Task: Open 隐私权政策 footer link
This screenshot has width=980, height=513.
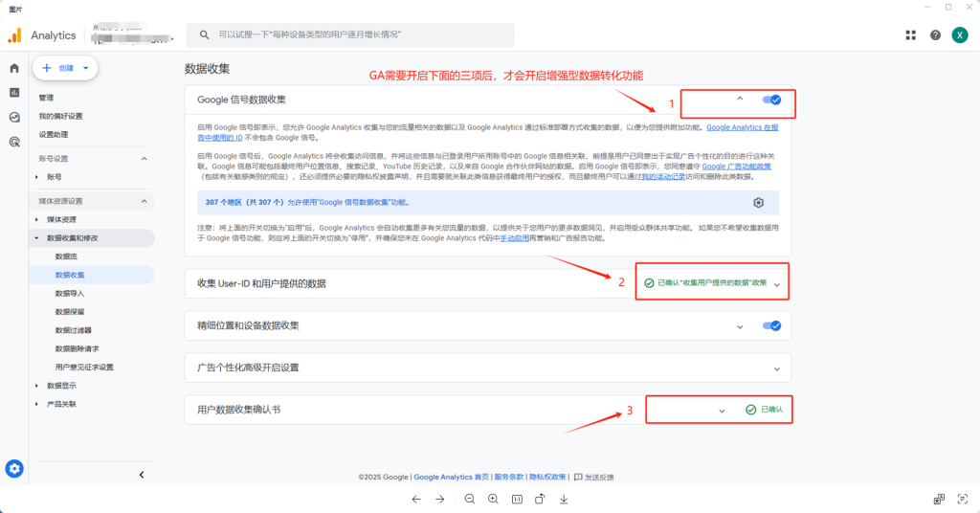Action: (x=547, y=477)
